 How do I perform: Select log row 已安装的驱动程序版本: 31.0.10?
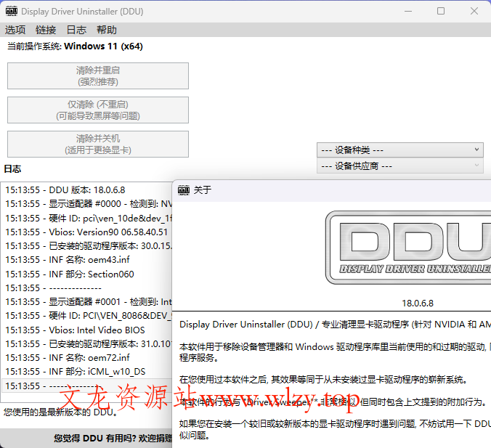[87, 344]
